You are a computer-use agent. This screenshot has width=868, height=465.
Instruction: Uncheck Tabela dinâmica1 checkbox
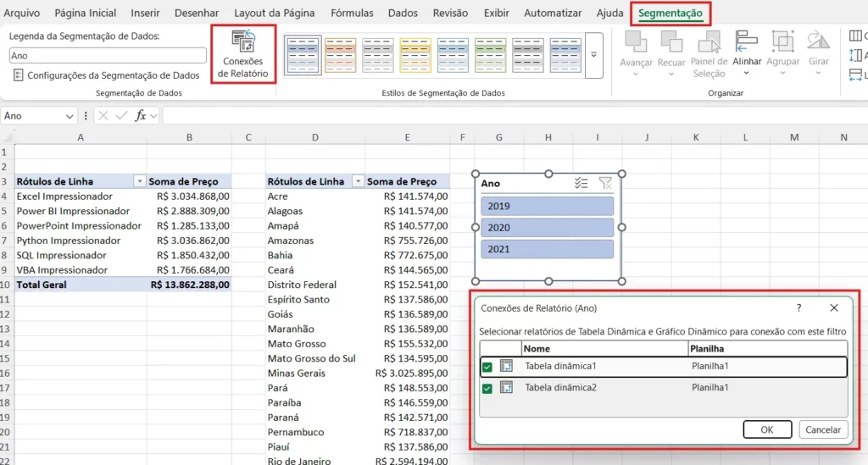click(x=487, y=367)
